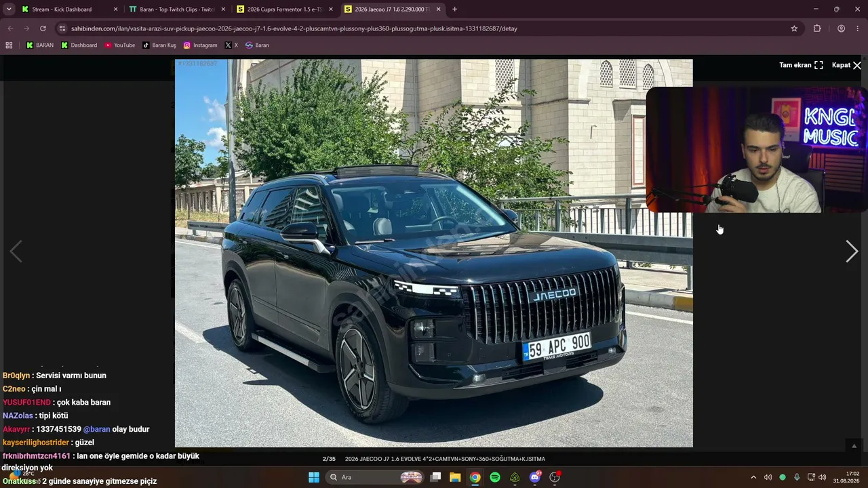Close the 2026 Jaecoo J7 tab
868x488 pixels.
tap(439, 9)
